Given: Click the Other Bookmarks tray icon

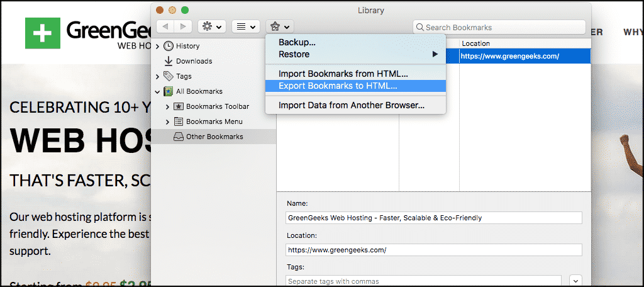Looking at the screenshot, I should pyautogui.click(x=179, y=137).
